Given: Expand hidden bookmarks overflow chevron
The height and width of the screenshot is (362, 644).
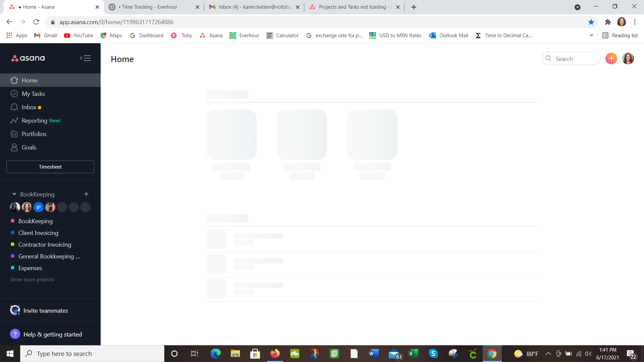Looking at the screenshot, I should coord(591,36).
